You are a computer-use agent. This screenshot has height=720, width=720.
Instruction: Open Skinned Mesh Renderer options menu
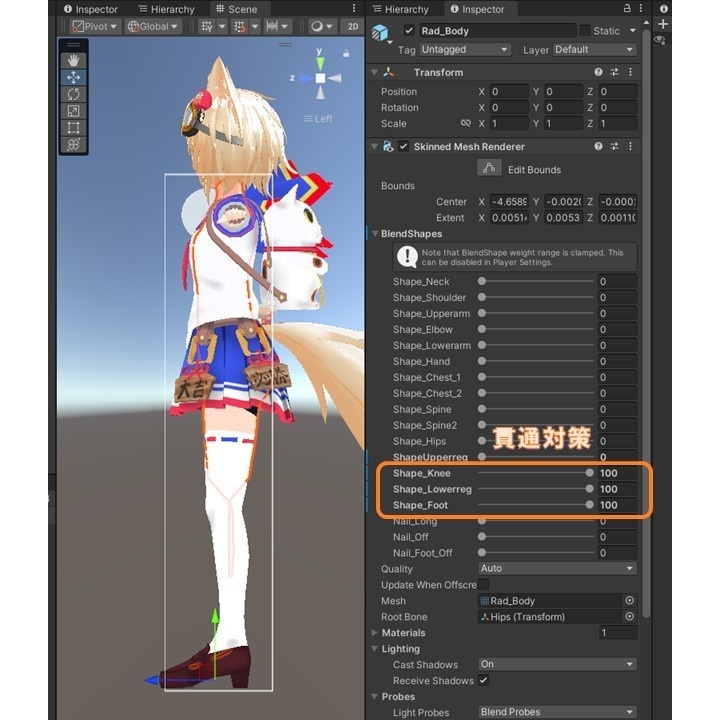(630, 146)
